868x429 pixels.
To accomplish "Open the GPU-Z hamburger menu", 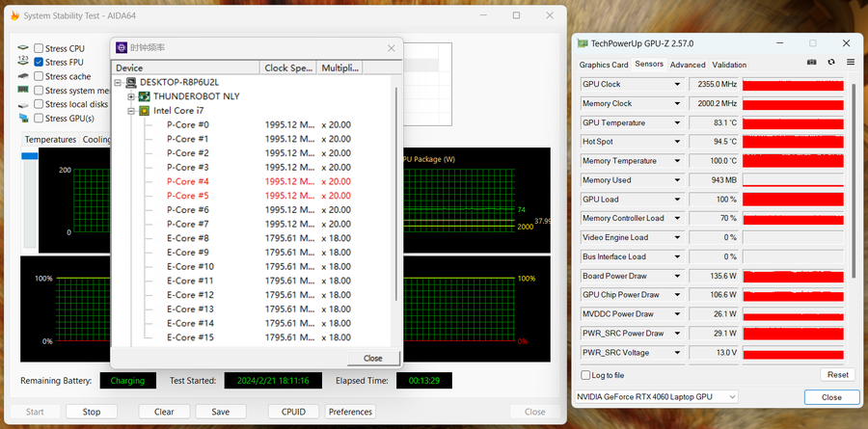I will pyautogui.click(x=851, y=63).
